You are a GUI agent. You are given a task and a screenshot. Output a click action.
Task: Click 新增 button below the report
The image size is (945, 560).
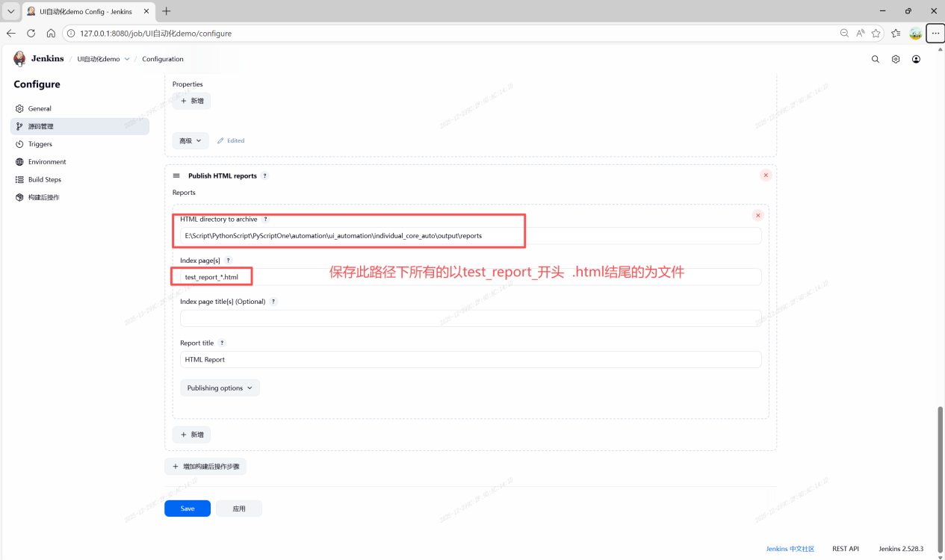coord(191,435)
